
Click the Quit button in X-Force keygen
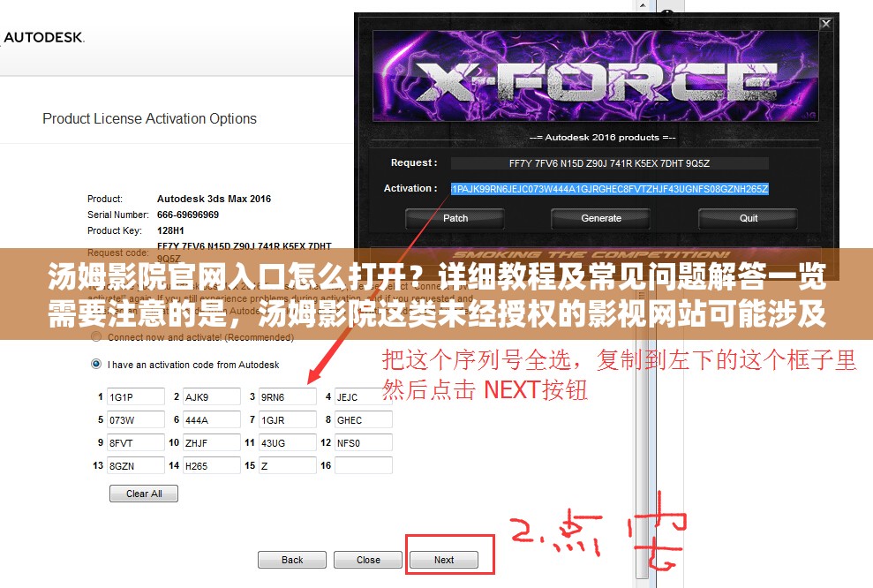(x=748, y=218)
